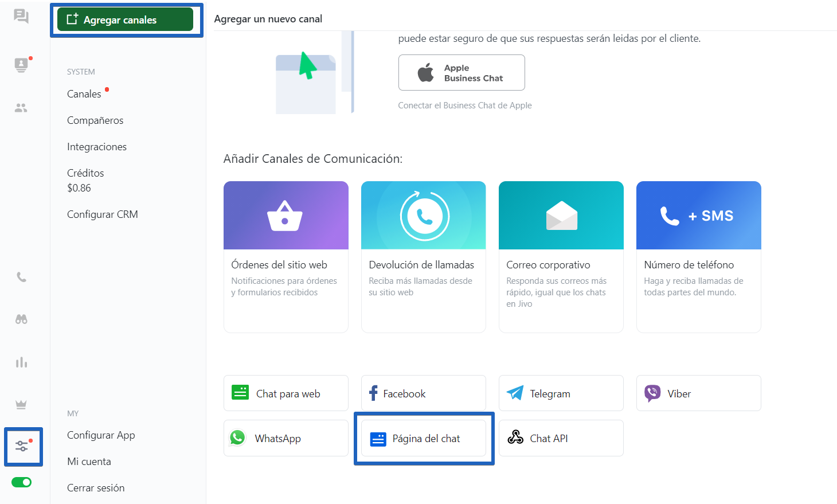Open the visitors monitor icon with notification
The width and height of the screenshot is (837, 504).
22,64
